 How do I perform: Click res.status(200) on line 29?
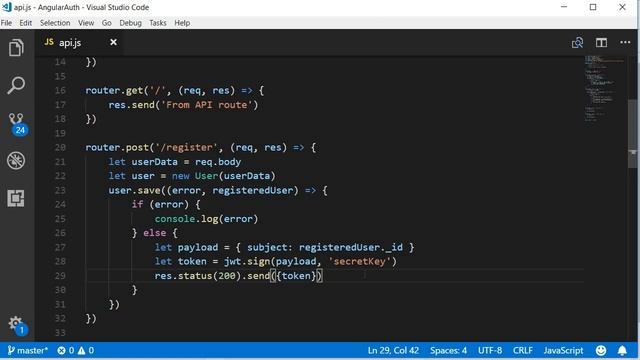click(x=198, y=276)
